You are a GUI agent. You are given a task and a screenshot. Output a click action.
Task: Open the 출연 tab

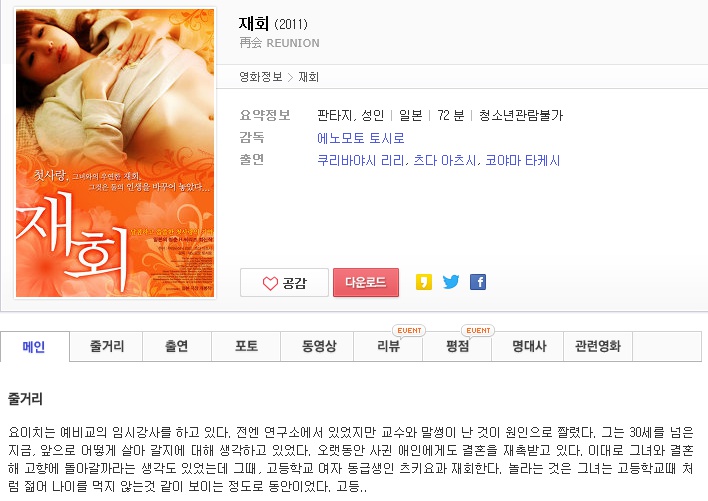coord(177,347)
